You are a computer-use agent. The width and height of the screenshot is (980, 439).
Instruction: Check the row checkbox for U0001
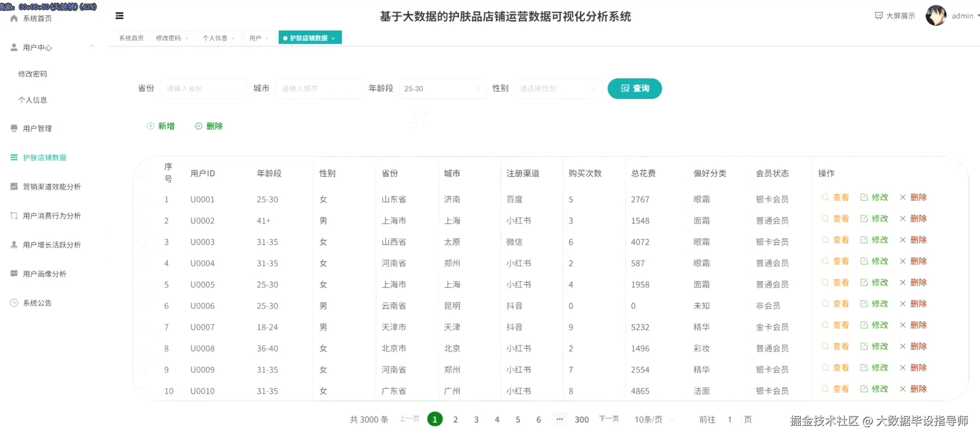[x=143, y=199]
